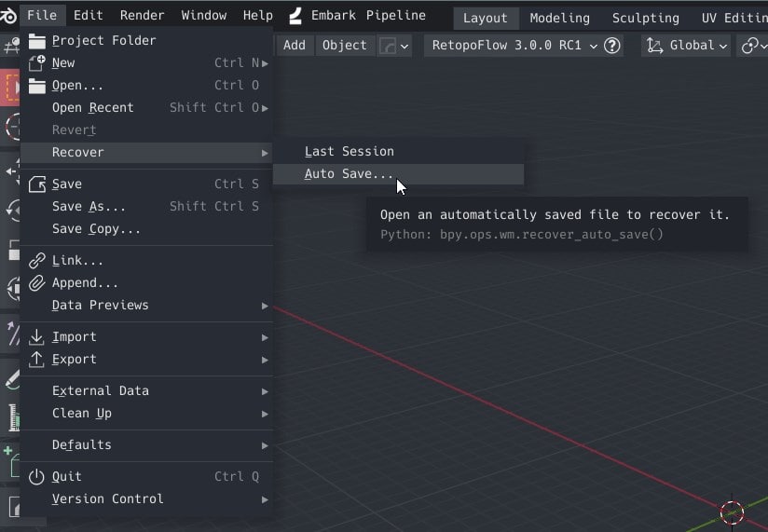Choose Save Copy... entry
Viewport: 768px width, 532px height.
(146, 228)
